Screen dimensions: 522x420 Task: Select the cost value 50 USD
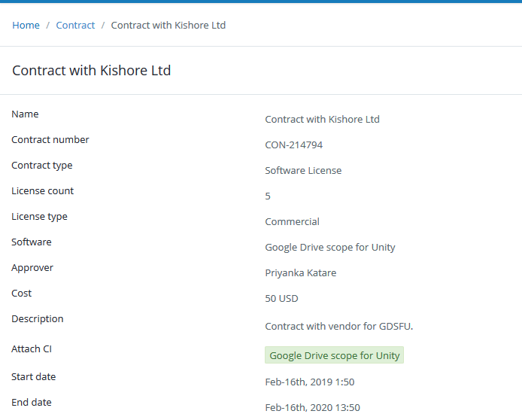coord(281,298)
